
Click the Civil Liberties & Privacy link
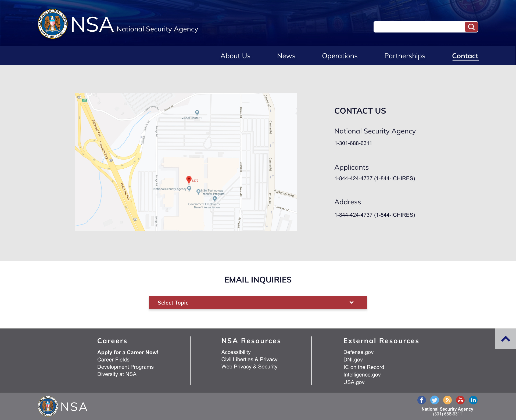tap(249, 359)
